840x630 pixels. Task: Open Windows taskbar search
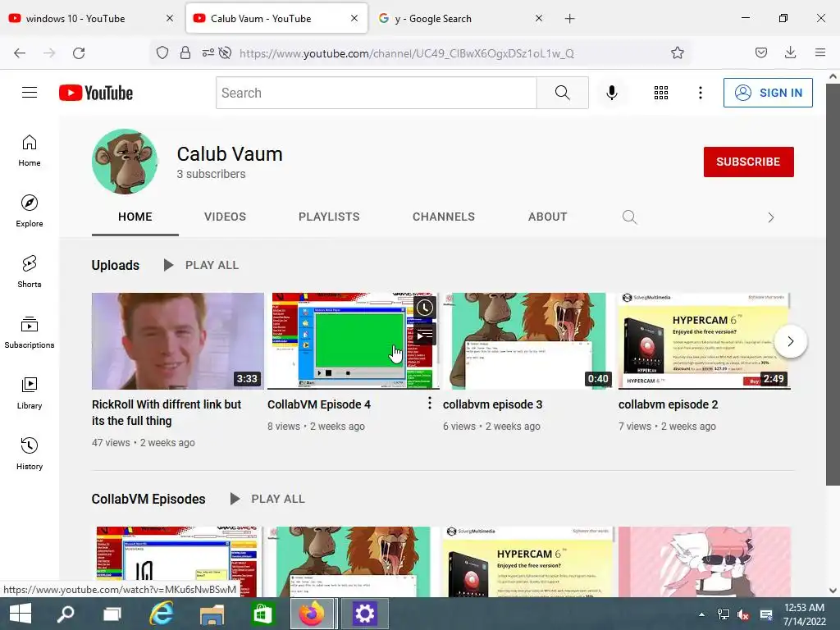click(66, 614)
